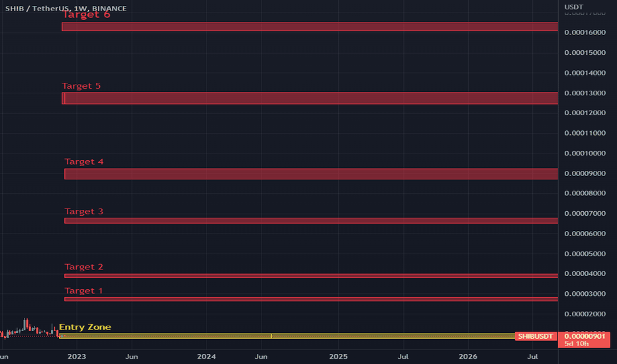Click the 0.00007000 price axis label
The width and height of the screenshot is (617, 364).
point(585,214)
